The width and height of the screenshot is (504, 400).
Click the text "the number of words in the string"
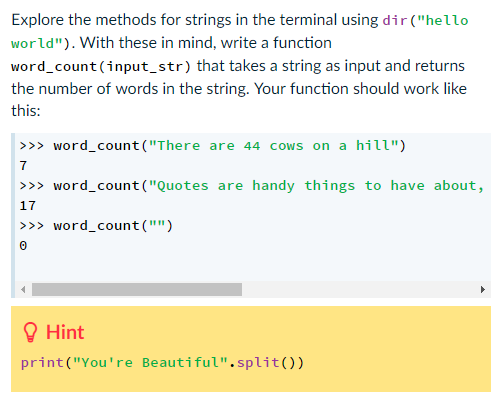[x=130, y=89]
